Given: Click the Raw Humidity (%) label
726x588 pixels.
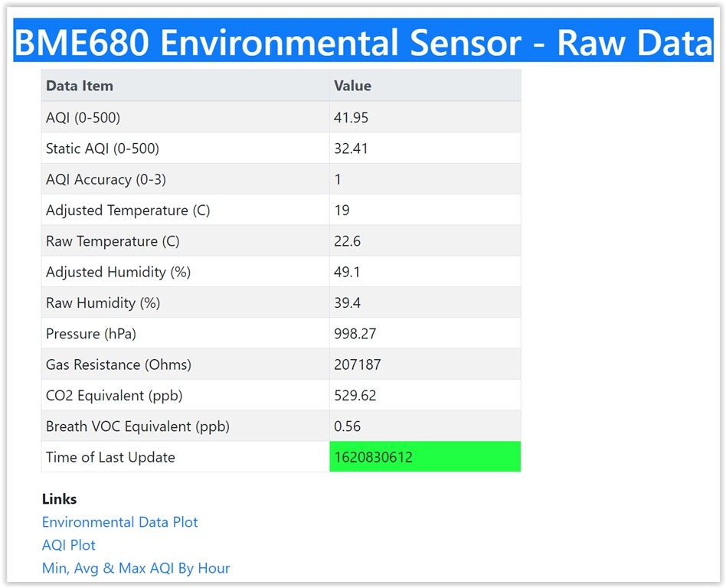Looking at the screenshot, I should point(103,303).
